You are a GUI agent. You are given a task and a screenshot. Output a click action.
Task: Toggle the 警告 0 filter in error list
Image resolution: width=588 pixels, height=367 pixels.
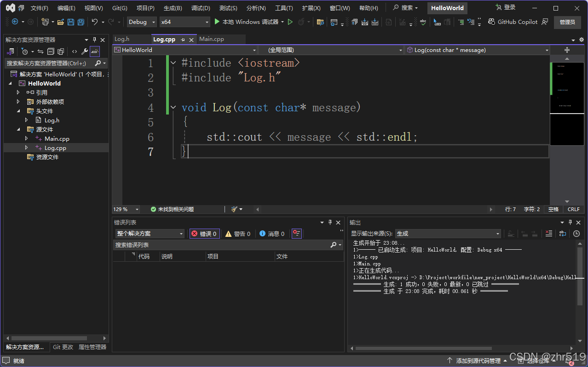pyautogui.click(x=237, y=233)
